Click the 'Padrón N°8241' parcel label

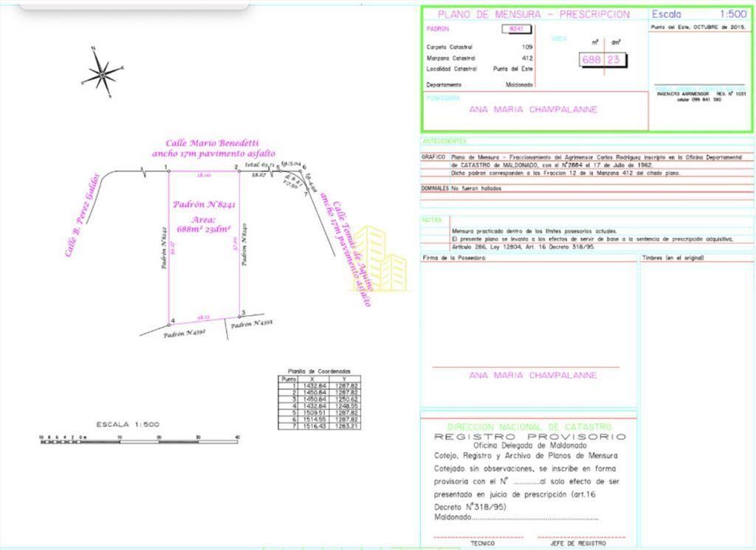point(204,204)
